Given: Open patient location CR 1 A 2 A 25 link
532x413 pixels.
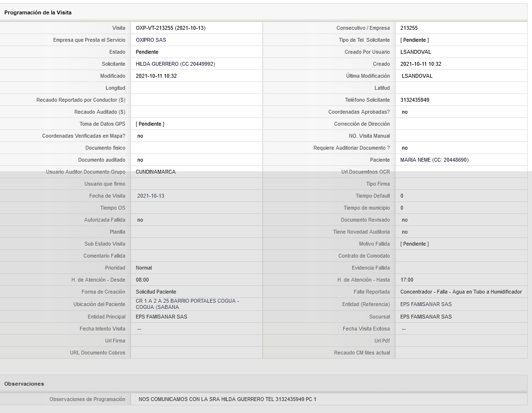Looking at the screenshot, I should [187, 304].
